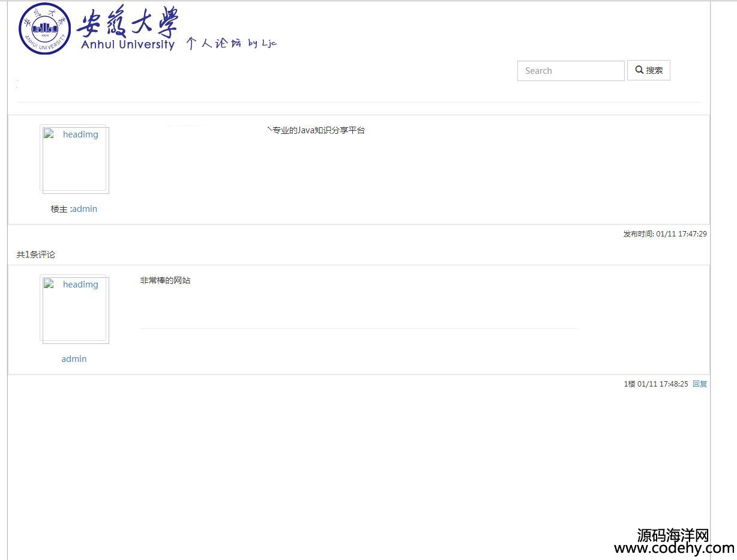Click the 安徽大学 calligraphy title
This screenshot has height=560, width=737.
(127, 23)
